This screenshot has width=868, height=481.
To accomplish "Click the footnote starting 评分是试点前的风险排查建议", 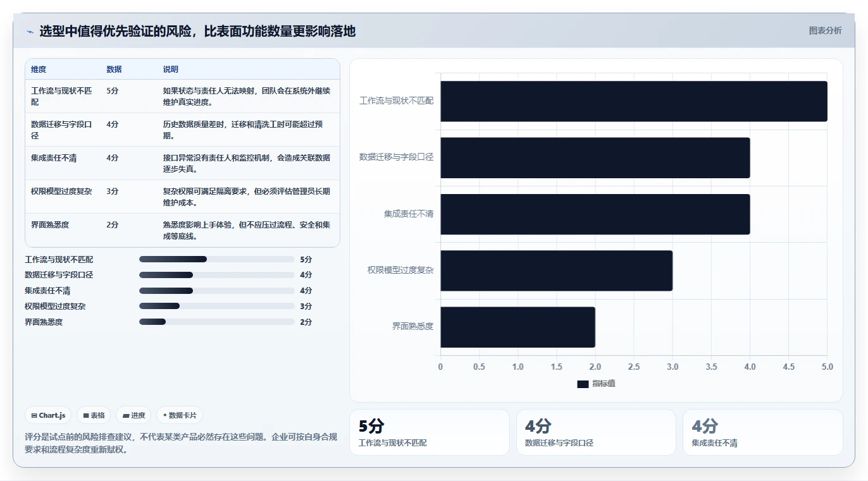I will tap(181, 443).
